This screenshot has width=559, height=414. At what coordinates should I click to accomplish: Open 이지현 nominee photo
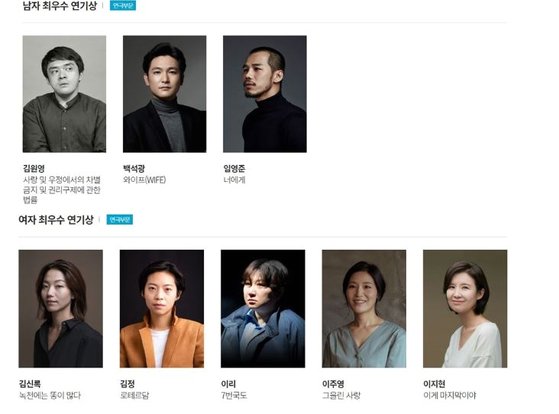(465, 308)
